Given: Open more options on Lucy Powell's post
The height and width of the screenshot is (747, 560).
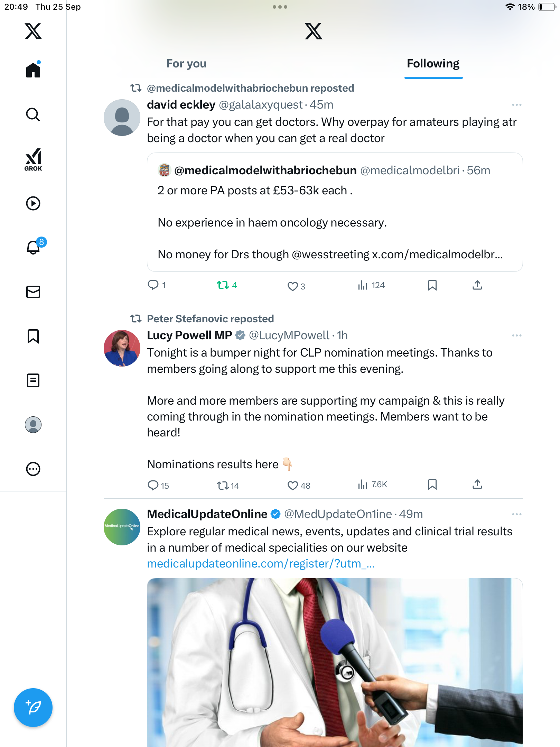Looking at the screenshot, I should 516,335.
